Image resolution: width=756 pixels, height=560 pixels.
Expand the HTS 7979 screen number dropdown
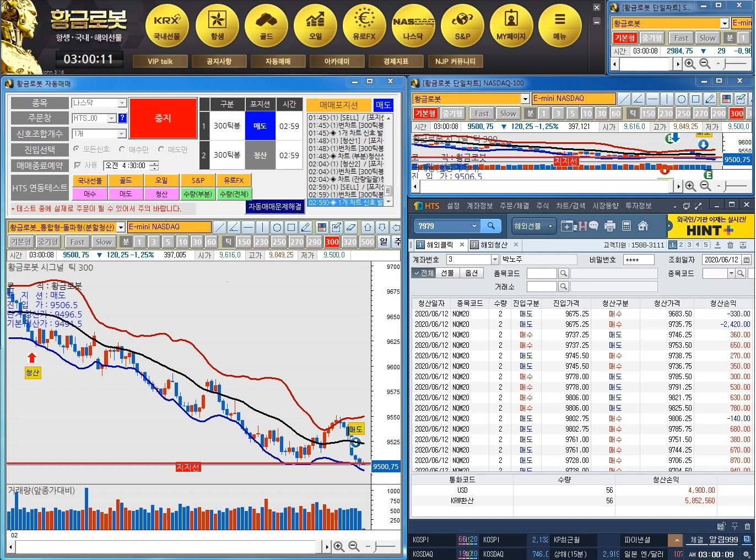point(474,225)
